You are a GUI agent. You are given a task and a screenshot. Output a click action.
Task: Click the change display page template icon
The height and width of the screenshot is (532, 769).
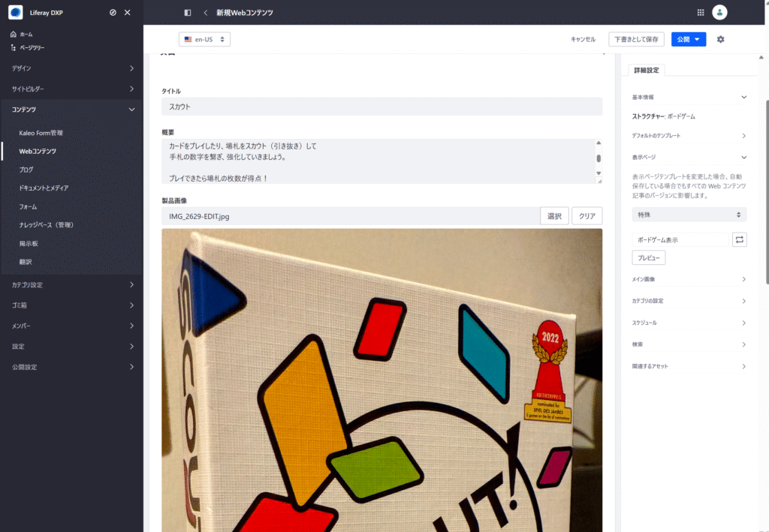coord(739,239)
